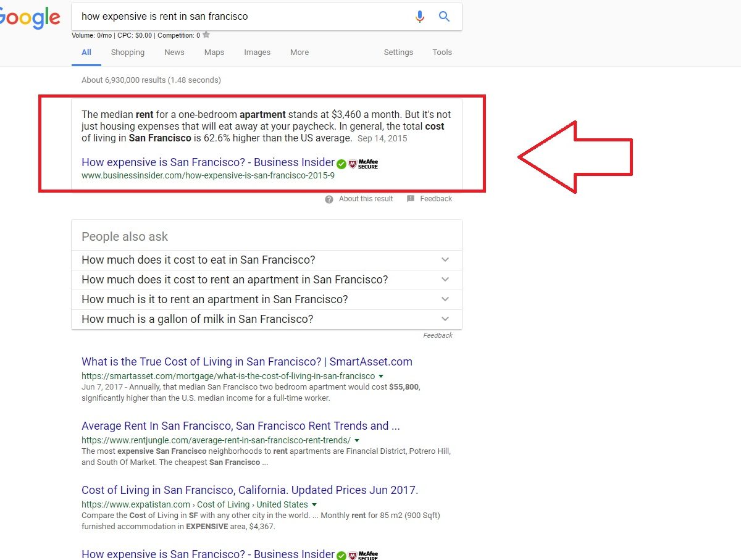Switch to the Images tab

[257, 52]
